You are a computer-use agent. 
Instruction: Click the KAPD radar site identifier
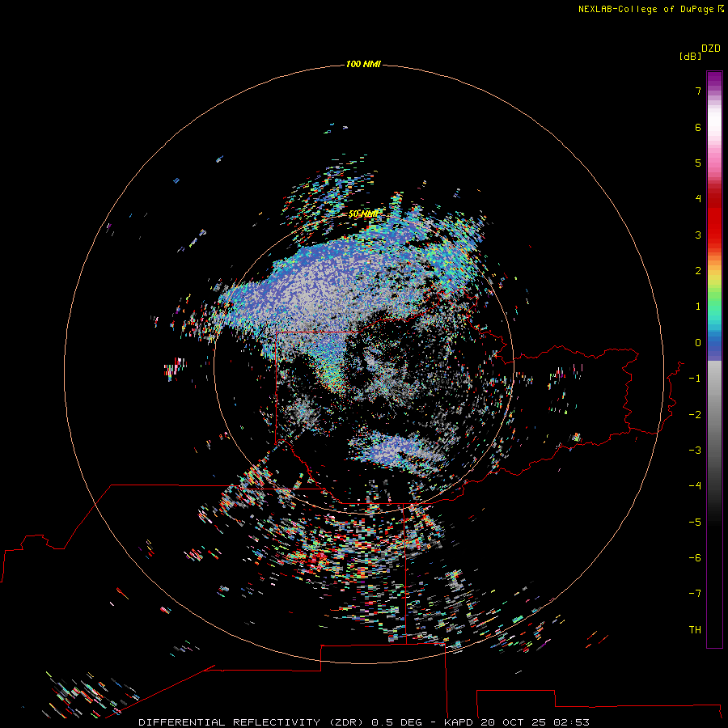click(459, 722)
